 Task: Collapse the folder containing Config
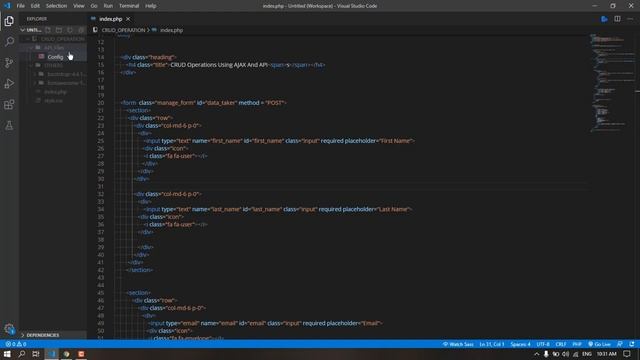[x=32, y=48]
